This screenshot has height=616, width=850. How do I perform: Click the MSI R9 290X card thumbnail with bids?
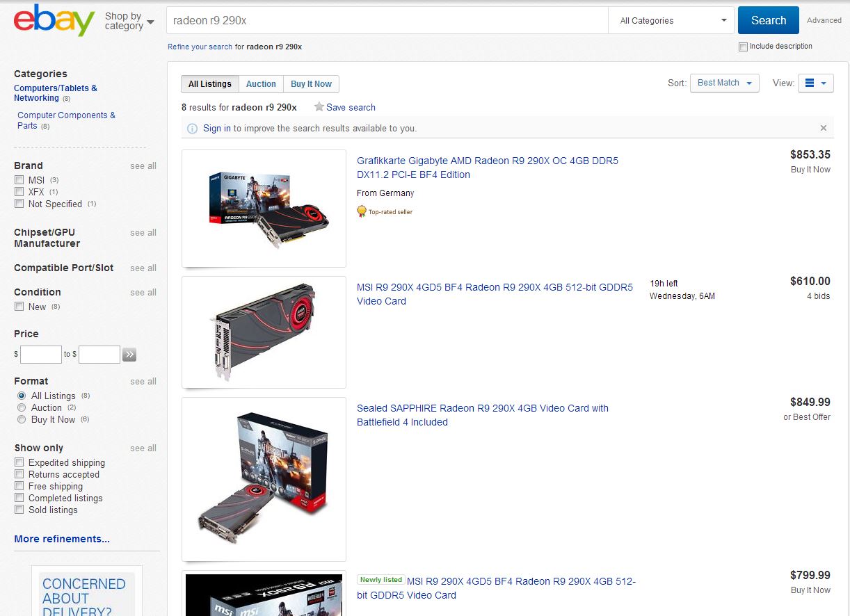coord(264,332)
